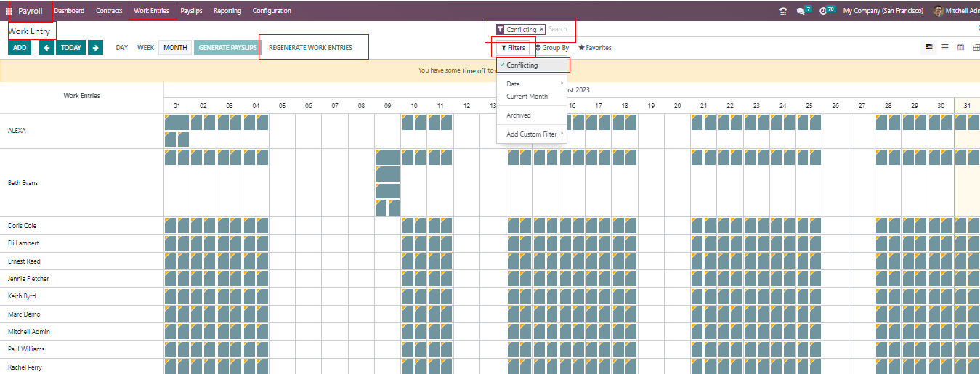Open the Group By dropdown
The height and width of the screenshot is (374, 980).
[552, 48]
